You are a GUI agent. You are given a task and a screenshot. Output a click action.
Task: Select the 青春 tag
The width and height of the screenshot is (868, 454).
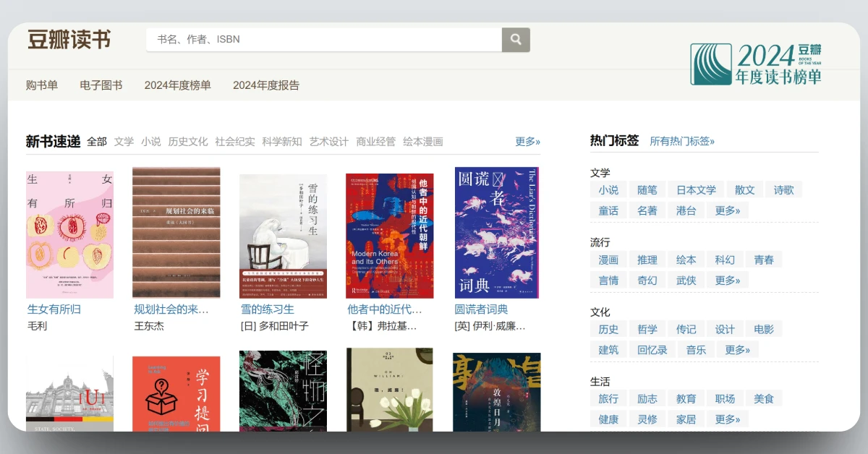pyautogui.click(x=764, y=260)
